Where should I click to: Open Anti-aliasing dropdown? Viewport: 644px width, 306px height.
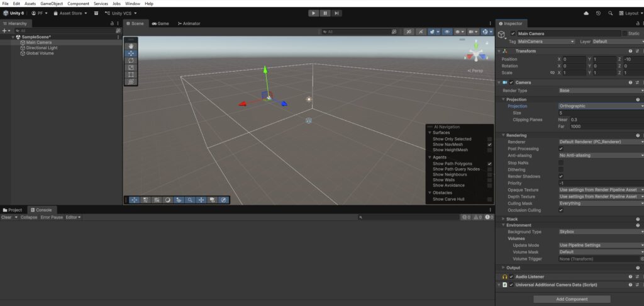coord(601,156)
